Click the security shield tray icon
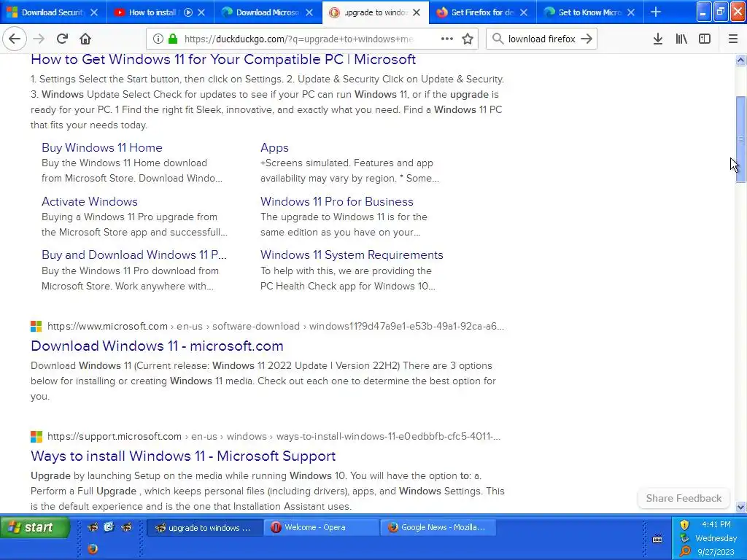 tap(685, 525)
